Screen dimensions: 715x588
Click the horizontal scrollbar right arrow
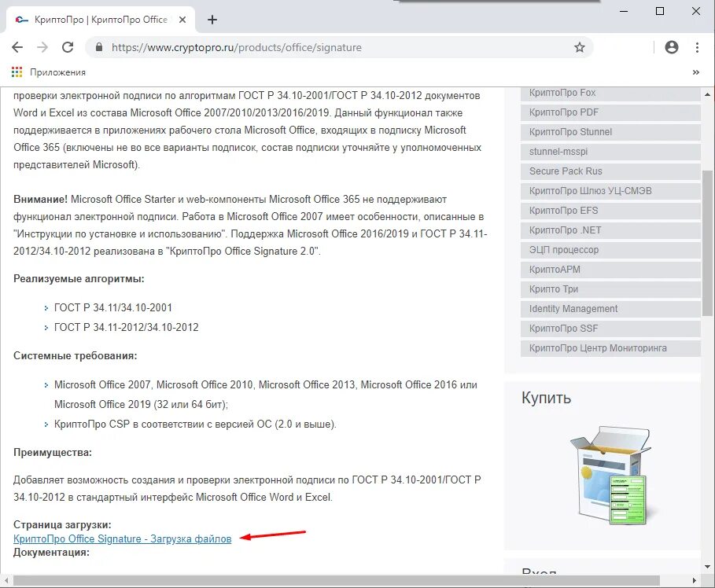click(x=694, y=580)
